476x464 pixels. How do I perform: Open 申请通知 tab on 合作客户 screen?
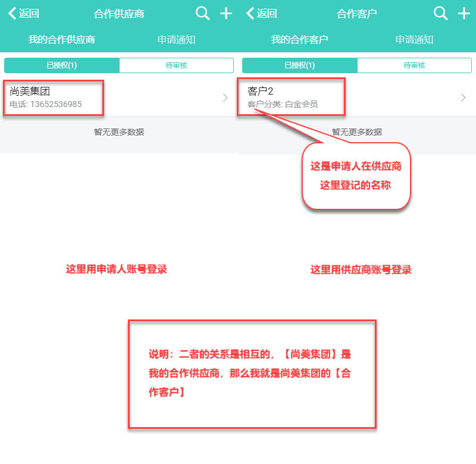tap(414, 40)
